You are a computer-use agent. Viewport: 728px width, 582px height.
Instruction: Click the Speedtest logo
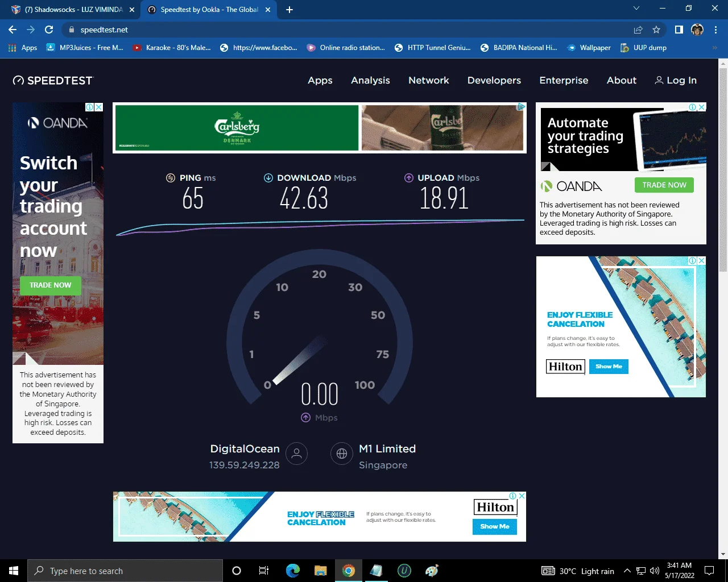point(53,81)
